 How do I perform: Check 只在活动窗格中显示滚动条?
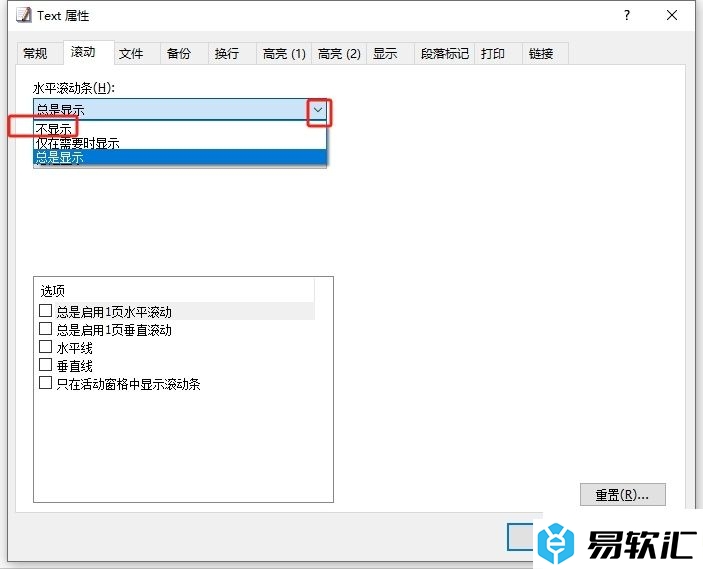click(45, 382)
